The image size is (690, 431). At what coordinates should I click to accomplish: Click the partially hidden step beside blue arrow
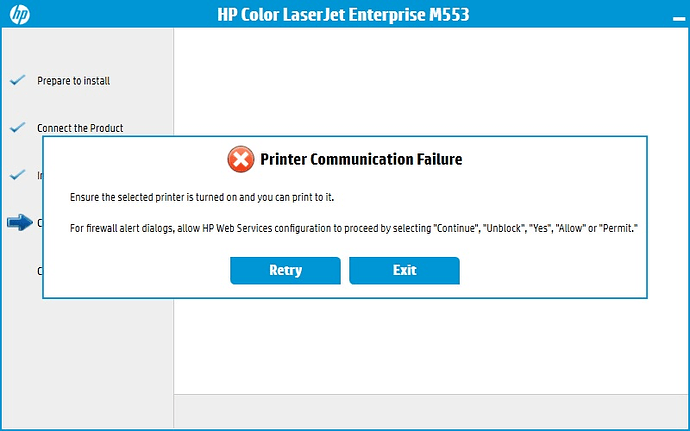[x=40, y=223]
